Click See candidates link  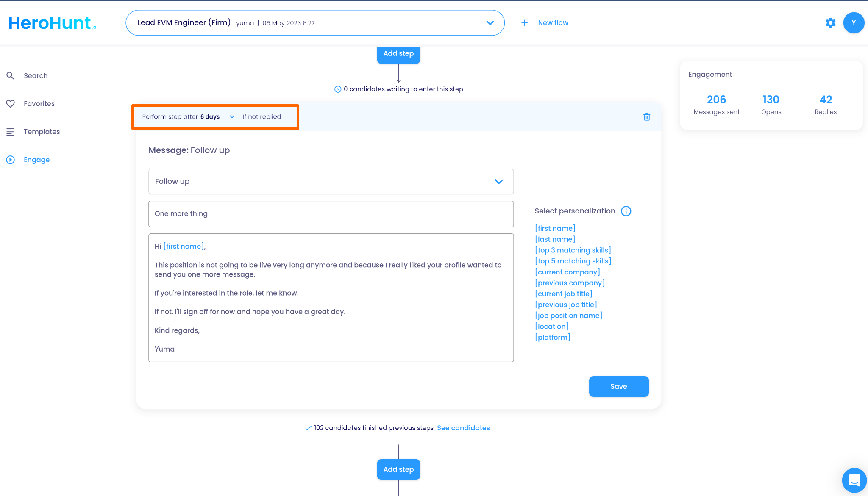pyautogui.click(x=463, y=428)
